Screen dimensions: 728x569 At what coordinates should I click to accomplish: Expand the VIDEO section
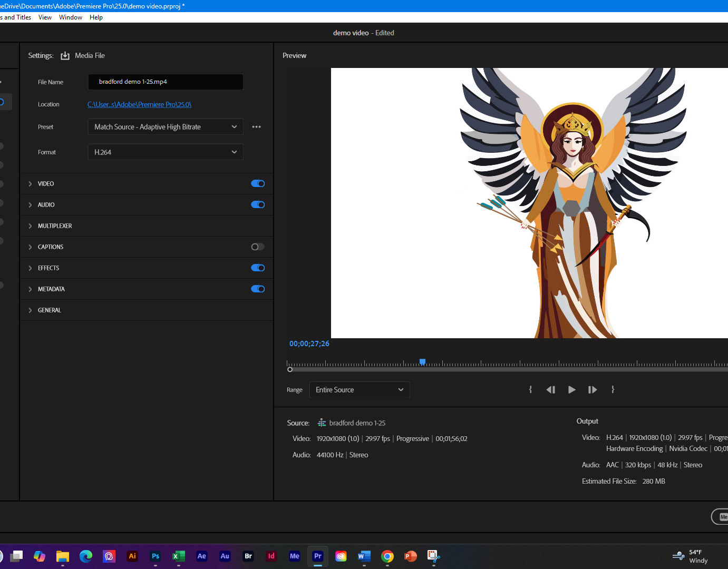[30, 184]
